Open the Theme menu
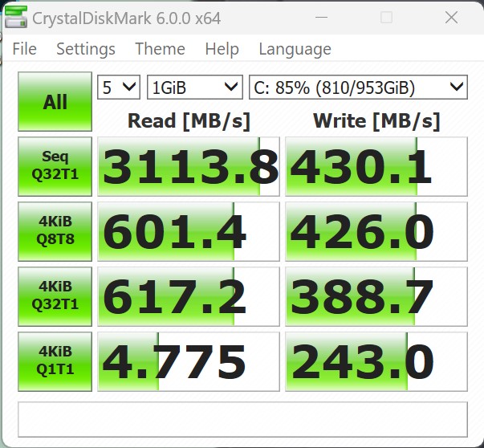 point(160,49)
